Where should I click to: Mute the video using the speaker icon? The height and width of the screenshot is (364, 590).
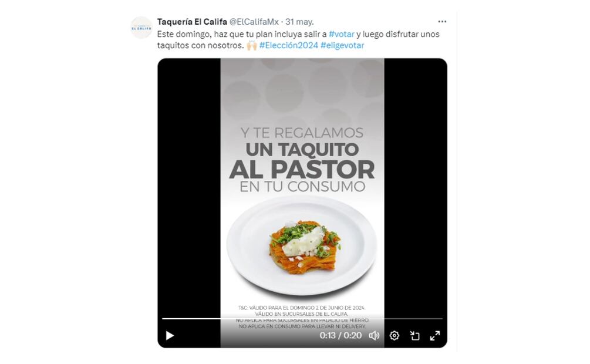[x=374, y=335]
